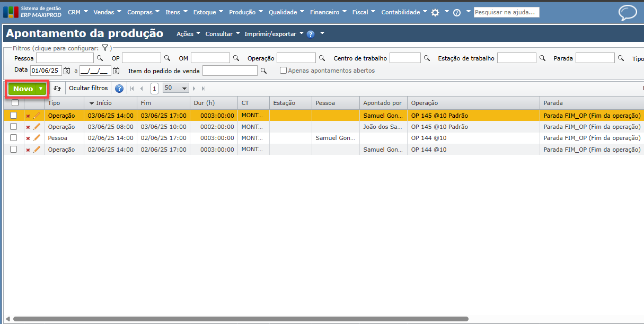The image size is (644, 324).
Task: Click the Operação lookup magnifier
Action: (322, 58)
